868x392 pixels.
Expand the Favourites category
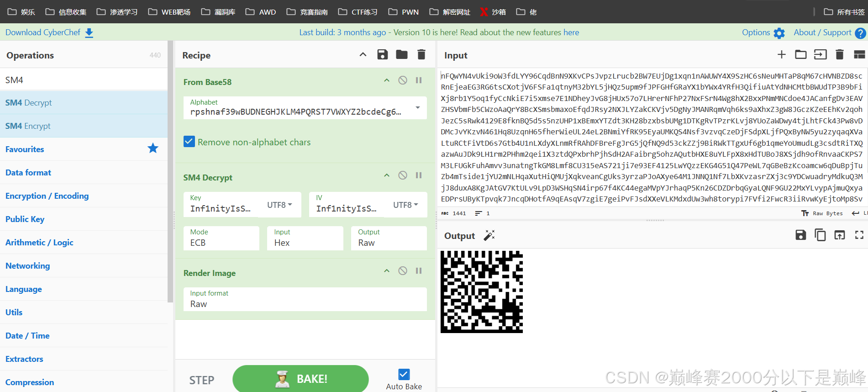click(x=84, y=149)
